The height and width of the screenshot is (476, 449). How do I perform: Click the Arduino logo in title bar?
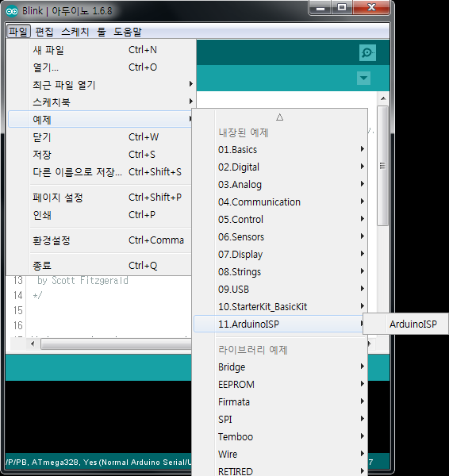(x=12, y=11)
